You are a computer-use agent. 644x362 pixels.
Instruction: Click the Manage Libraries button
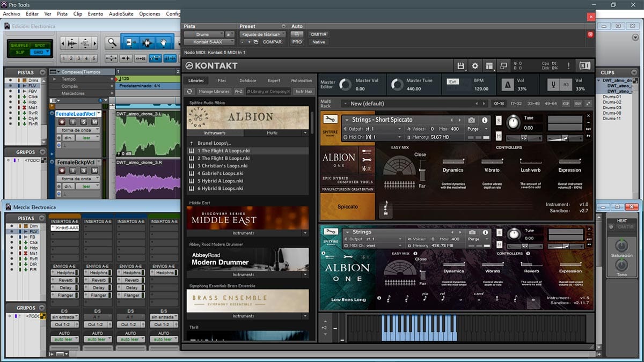pyautogui.click(x=214, y=92)
